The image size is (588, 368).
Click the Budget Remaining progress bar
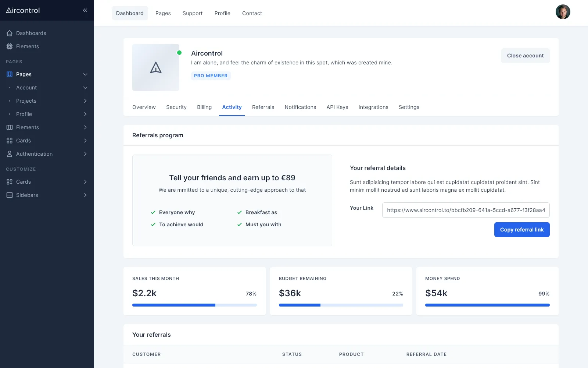point(341,305)
